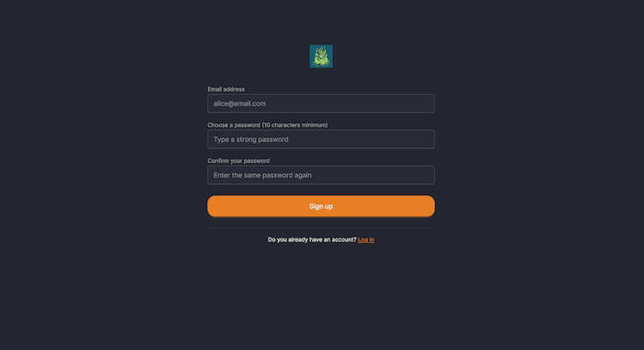Click the Confirm your password label
The height and width of the screenshot is (350, 644).
[238, 161]
